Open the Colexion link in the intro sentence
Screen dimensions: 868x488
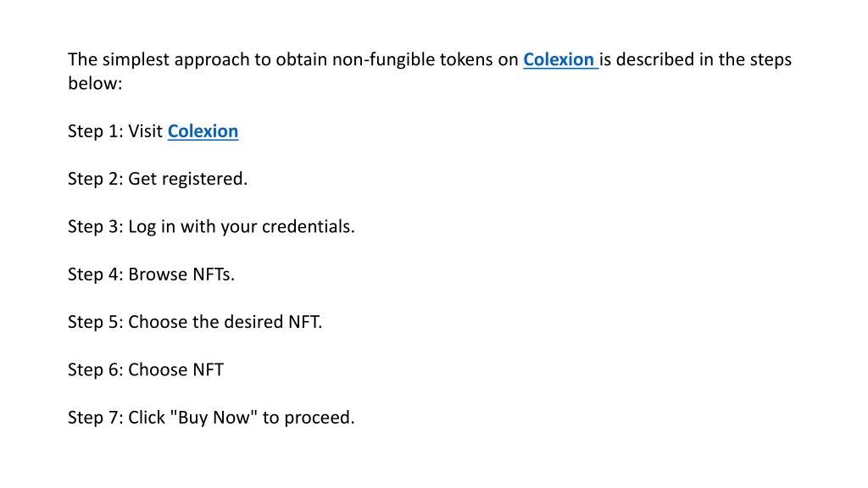[559, 59]
